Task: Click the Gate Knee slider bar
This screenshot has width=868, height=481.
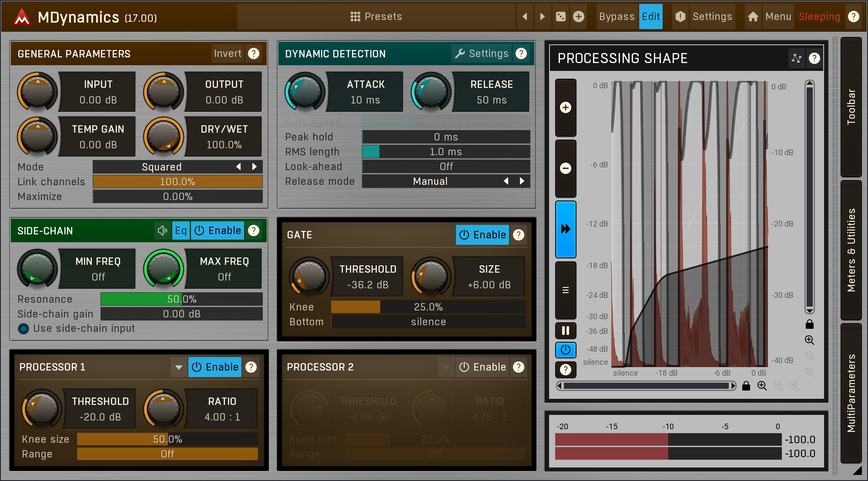Action: tap(428, 307)
